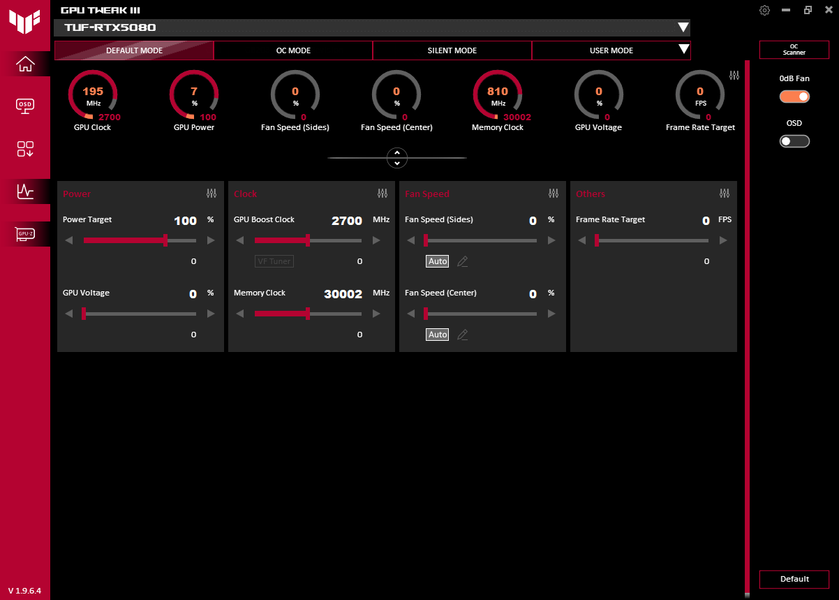Increase Fan Speed (Sides) with right arrow
The image size is (839, 600).
552,240
